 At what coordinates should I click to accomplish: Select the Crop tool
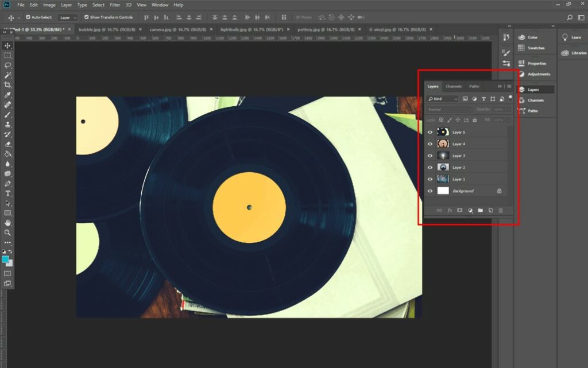pos(7,85)
